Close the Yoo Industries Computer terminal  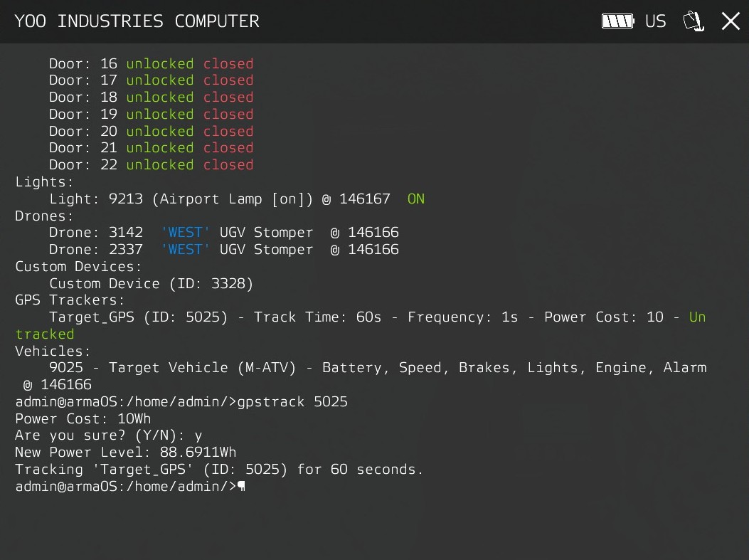[x=731, y=21]
